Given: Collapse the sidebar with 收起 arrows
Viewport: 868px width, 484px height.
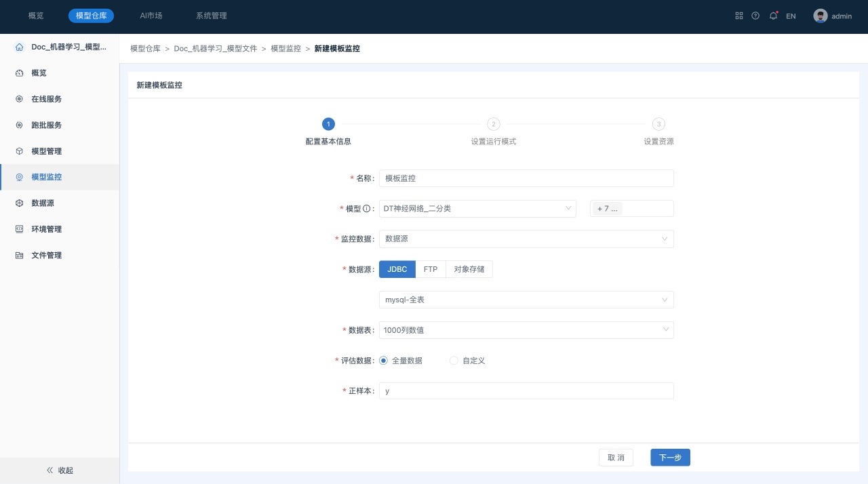Looking at the screenshot, I should click(60, 470).
